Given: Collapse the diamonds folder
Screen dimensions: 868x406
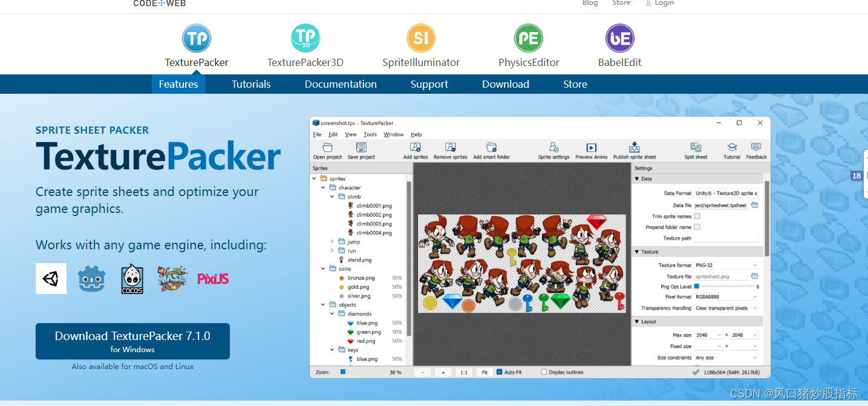Looking at the screenshot, I should [332, 313].
